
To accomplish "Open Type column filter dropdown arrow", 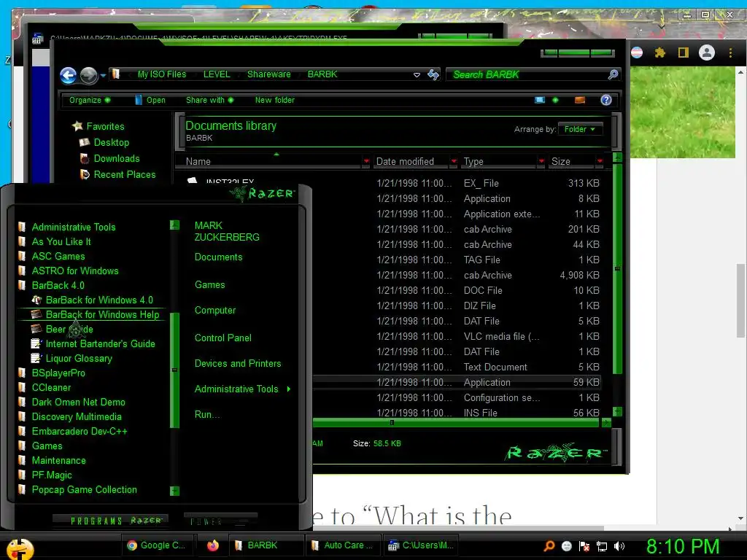I will [541, 161].
